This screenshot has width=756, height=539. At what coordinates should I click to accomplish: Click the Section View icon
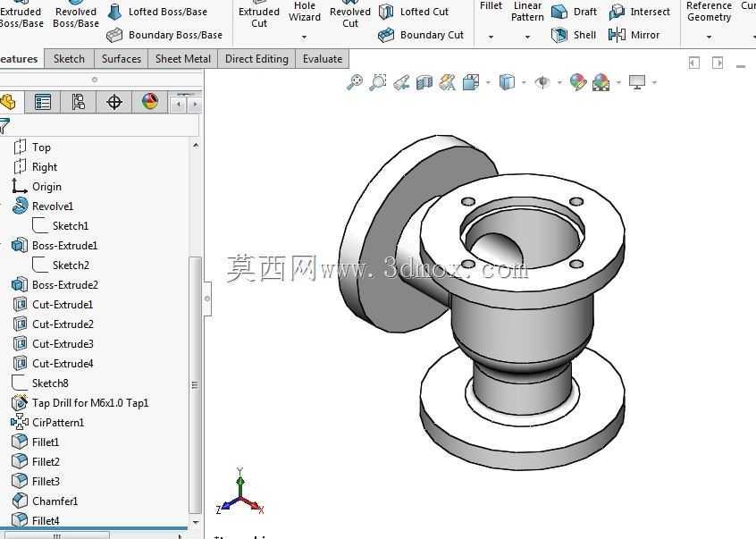pyautogui.click(x=424, y=82)
